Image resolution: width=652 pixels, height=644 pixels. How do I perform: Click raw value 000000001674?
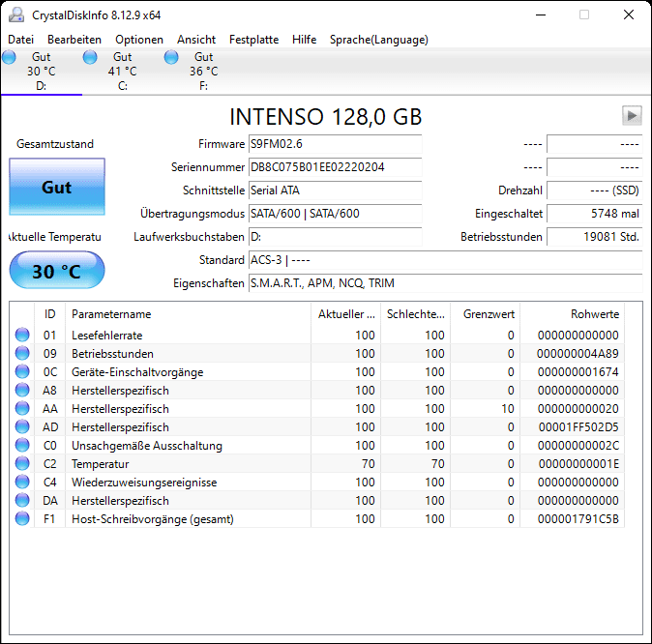pos(578,372)
